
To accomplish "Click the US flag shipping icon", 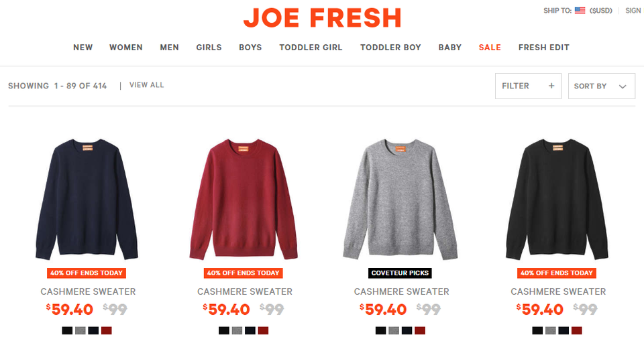I will click(580, 11).
